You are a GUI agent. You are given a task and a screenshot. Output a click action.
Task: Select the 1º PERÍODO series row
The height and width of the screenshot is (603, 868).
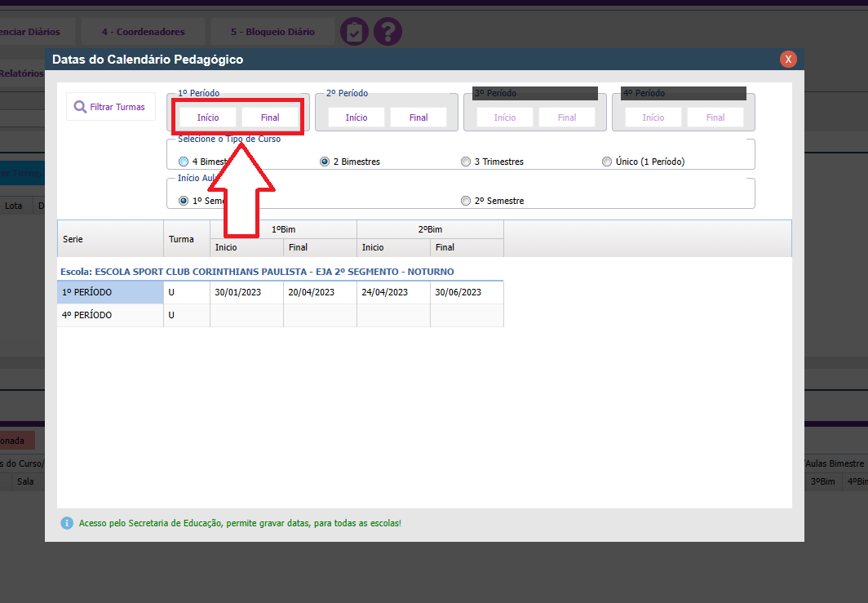tap(109, 292)
